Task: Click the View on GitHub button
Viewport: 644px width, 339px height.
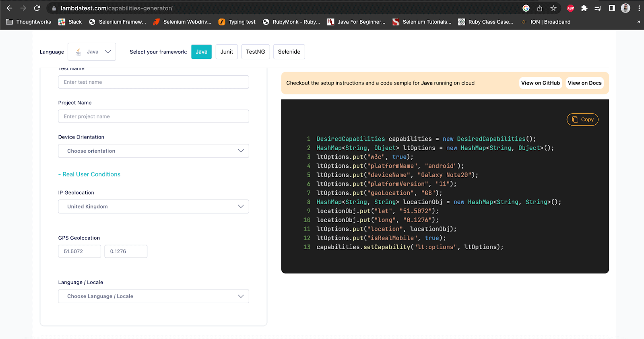Action: click(540, 83)
